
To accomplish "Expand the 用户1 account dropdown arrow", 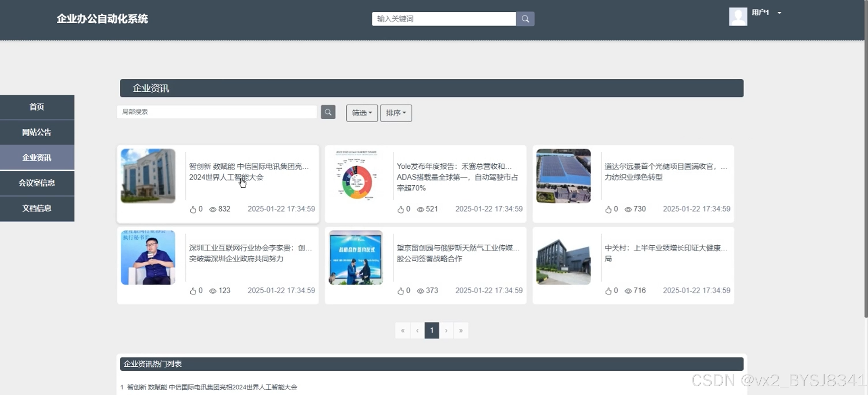I will tap(779, 13).
